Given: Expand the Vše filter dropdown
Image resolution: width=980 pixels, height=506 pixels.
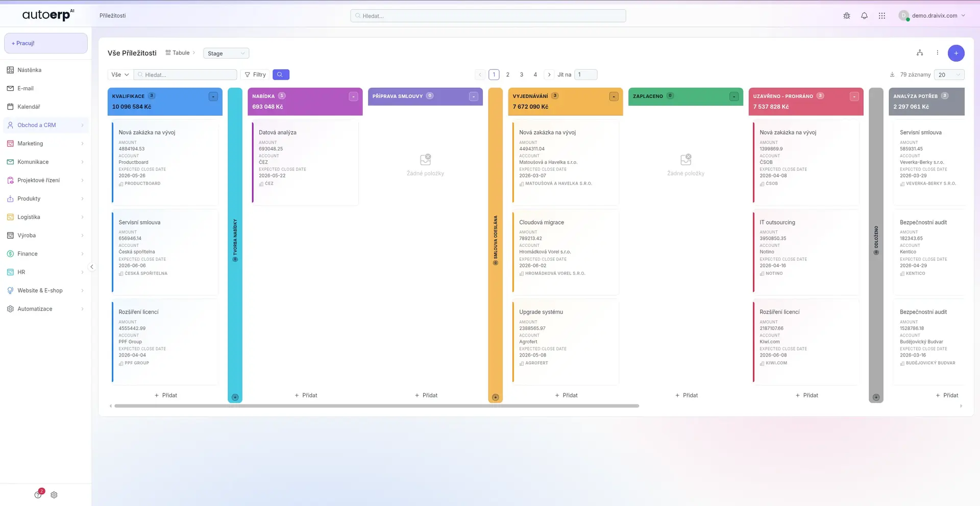Looking at the screenshot, I should [x=120, y=75].
